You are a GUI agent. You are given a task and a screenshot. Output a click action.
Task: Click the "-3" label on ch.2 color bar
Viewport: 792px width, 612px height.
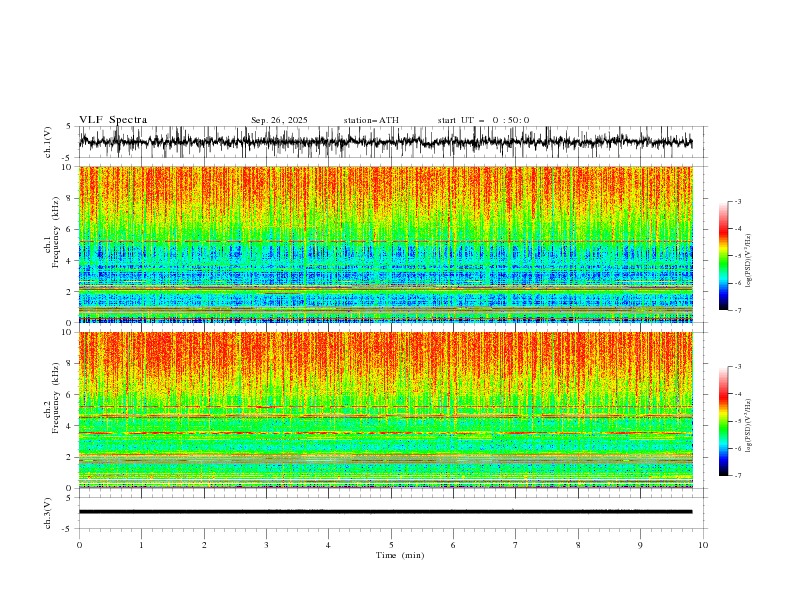738,367
